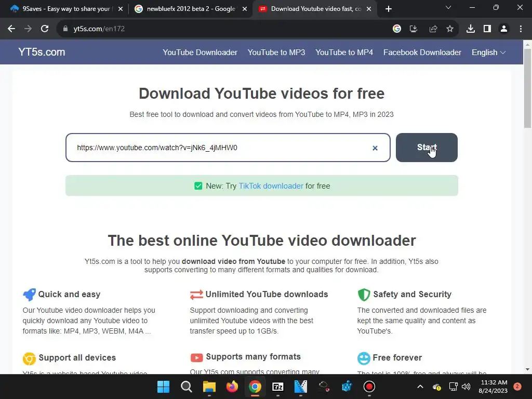Open YouTube to MP4 nav item

(344, 52)
